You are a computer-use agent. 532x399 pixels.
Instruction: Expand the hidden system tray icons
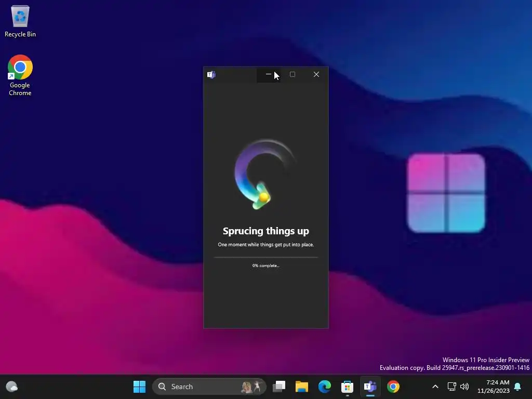point(435,387)
